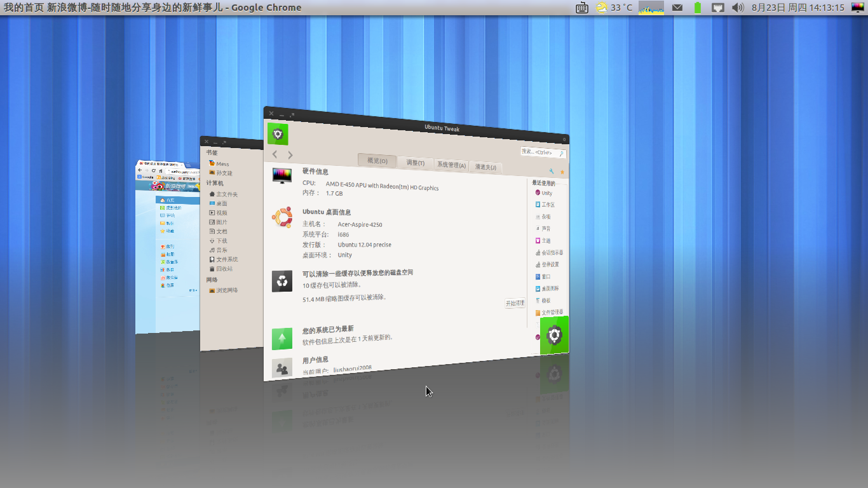868x488 pixels.
Task: Click the Ubuntu logo beside 桌面信息
Action: (281, 217)
